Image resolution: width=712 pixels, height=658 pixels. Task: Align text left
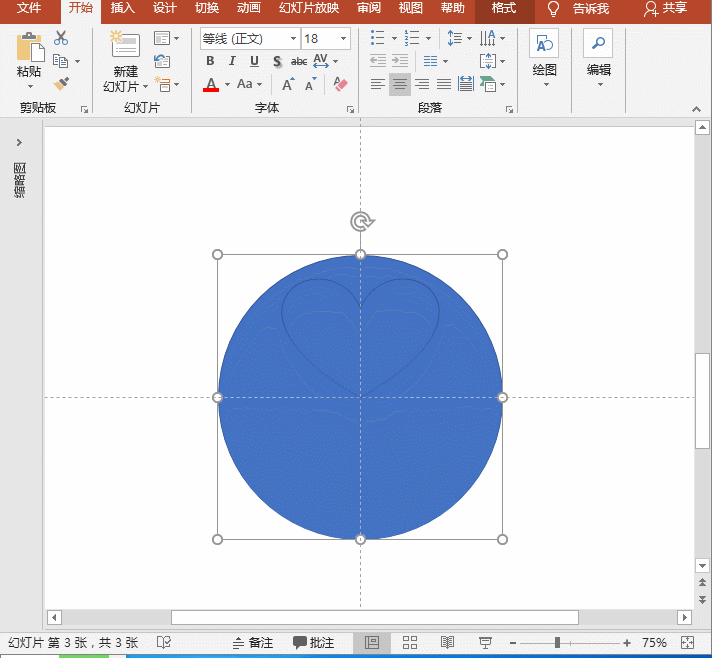[378, 84]
